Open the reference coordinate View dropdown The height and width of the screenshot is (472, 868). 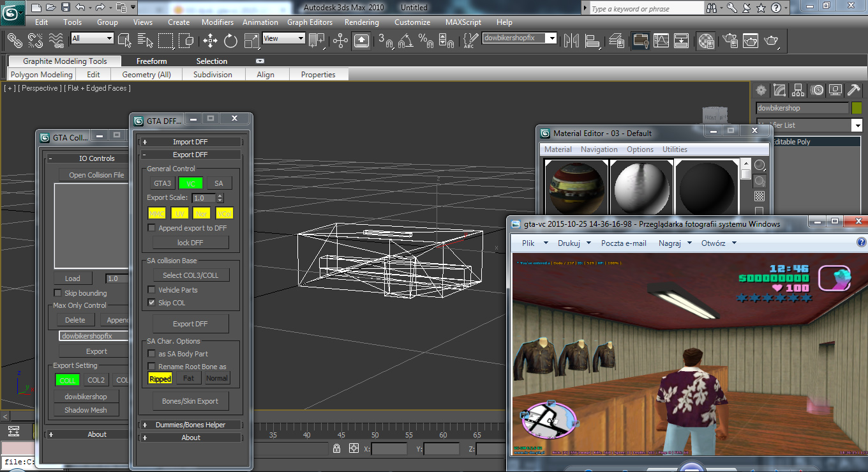click(284, 38)
